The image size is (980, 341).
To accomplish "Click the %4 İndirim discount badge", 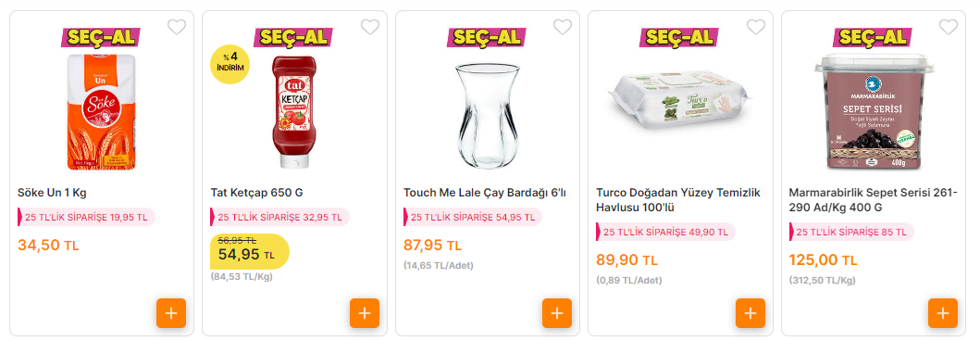I will click(x=230, y=63).
